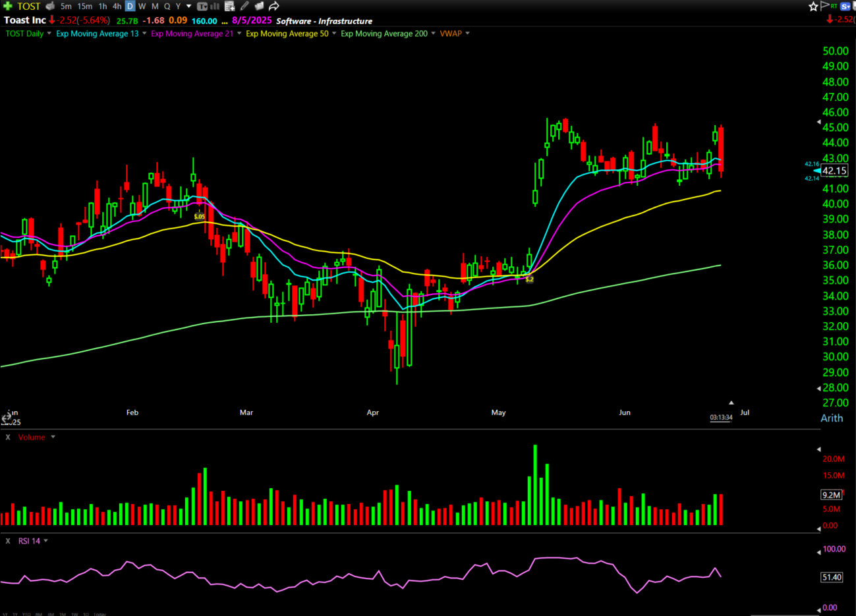Select the Yearly (Y) timeframe
This screenshot has width=856, height=616.
point(178,6)
